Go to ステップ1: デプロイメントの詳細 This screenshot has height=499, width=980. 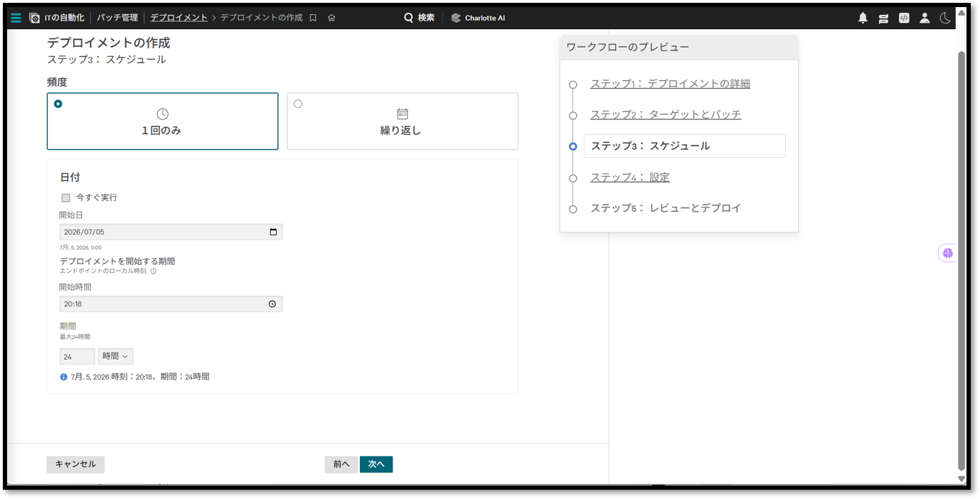[670, 84]
